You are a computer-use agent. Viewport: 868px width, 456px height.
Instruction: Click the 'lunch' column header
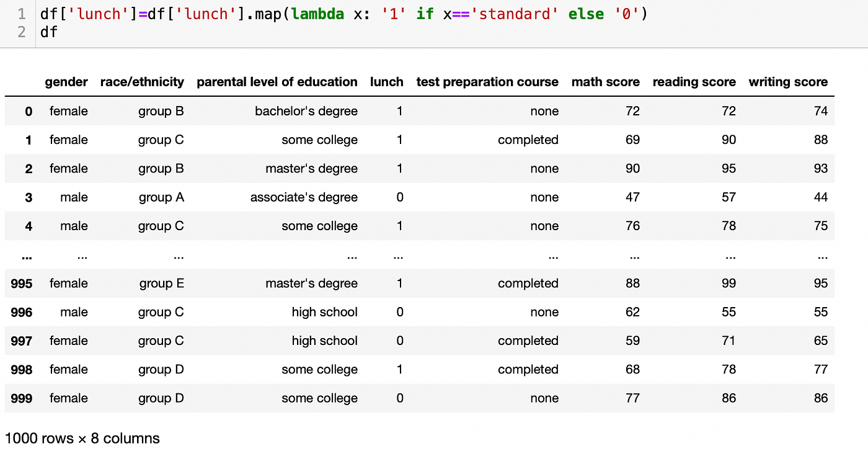click(x=386, y=82)
